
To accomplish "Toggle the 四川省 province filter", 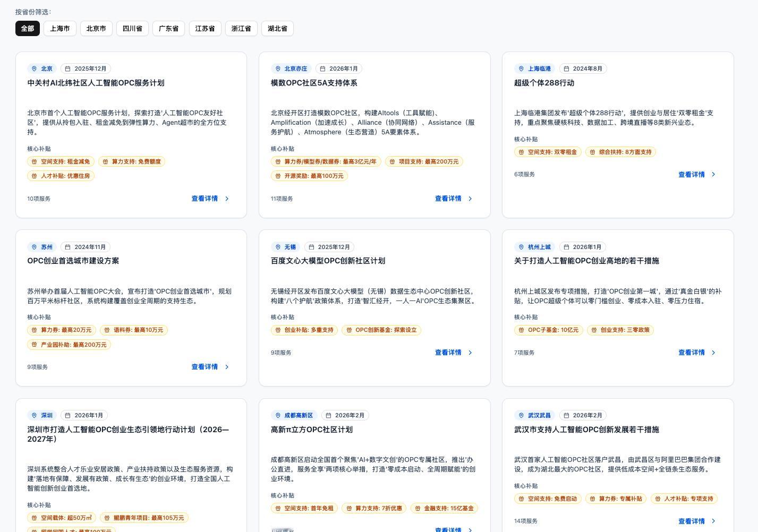I will (132, 28).
